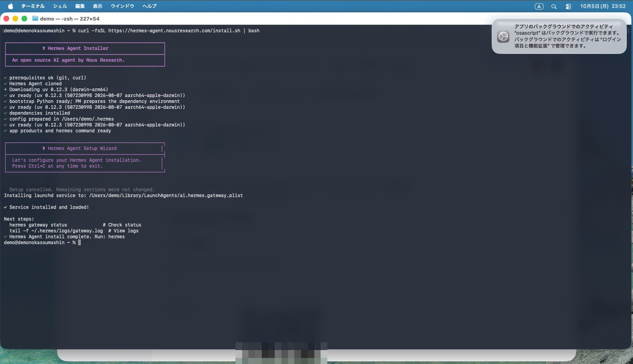This screenshot has height=364, width=633.
Task: Close the terminal window
Action: pos(6,19)
